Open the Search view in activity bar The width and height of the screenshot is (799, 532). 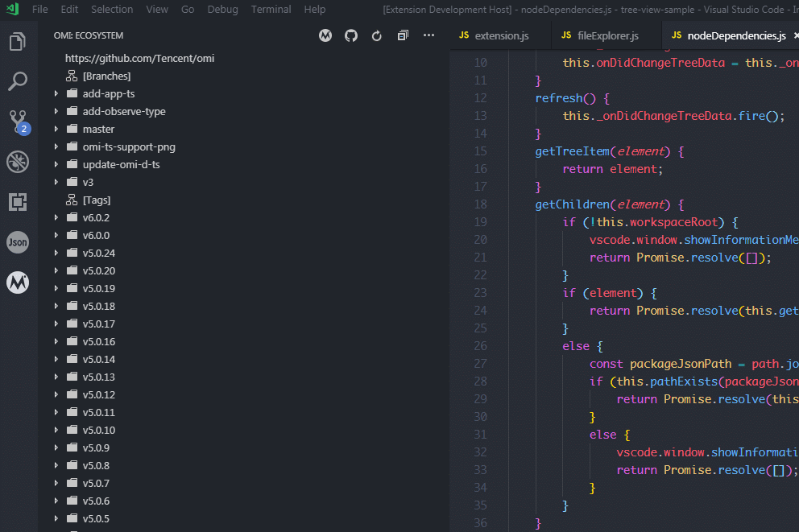click(18, 81)
